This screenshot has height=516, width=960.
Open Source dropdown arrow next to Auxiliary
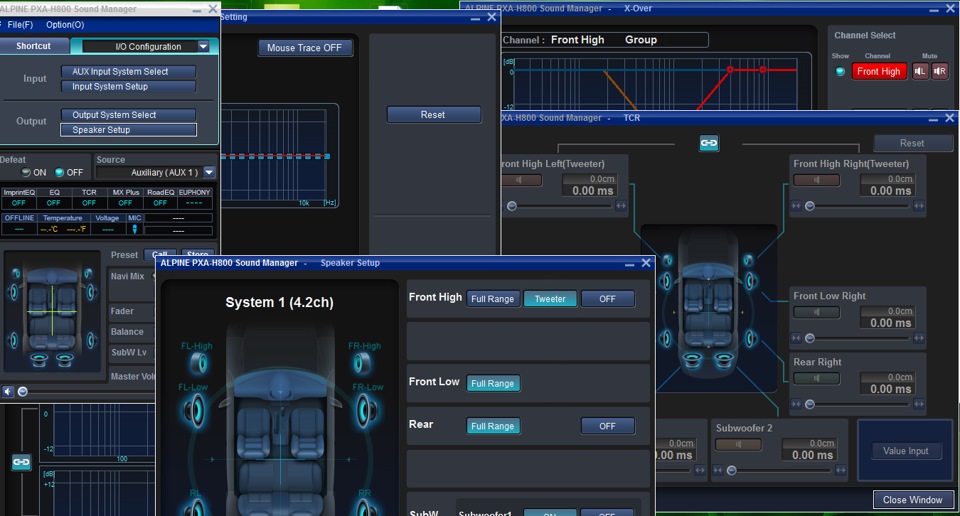[x=209, y=173]
